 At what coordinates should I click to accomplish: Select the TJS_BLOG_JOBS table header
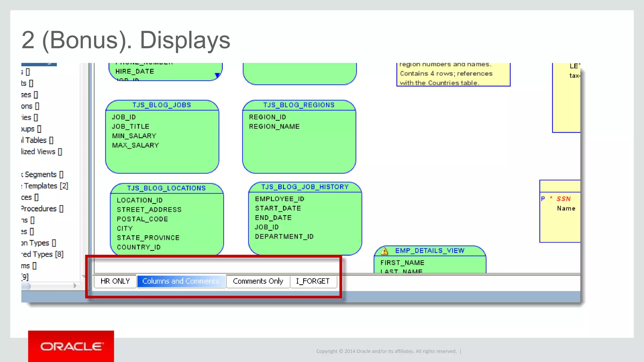tap(162, 105)
